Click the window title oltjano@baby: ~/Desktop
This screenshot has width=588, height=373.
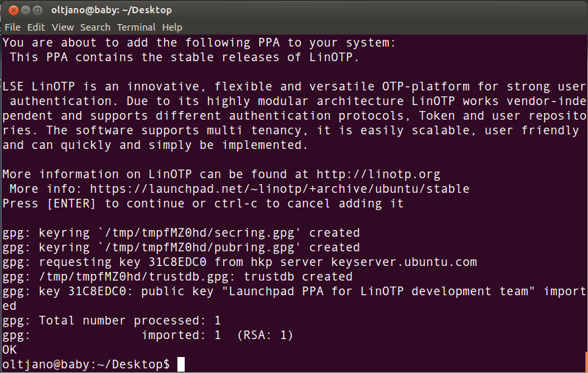click(x=112, y=10)
